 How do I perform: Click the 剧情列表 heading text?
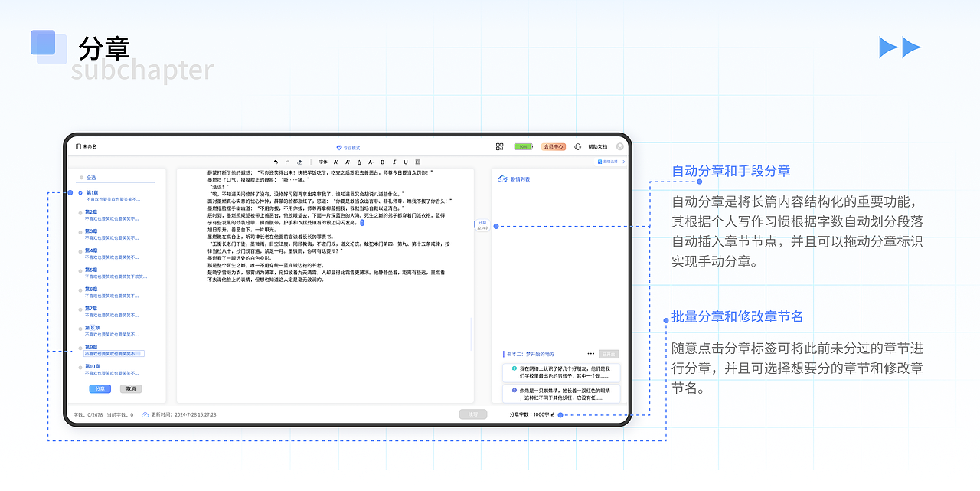pyautogui.click(x=521, y=179)
